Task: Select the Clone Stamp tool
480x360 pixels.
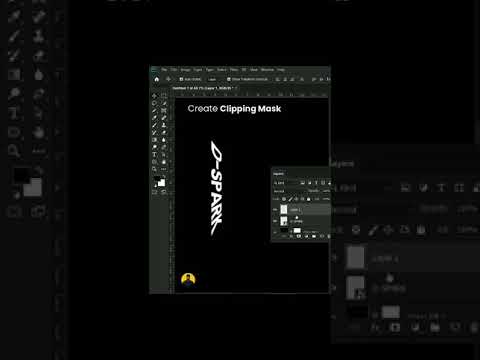Action: point(164,125)
